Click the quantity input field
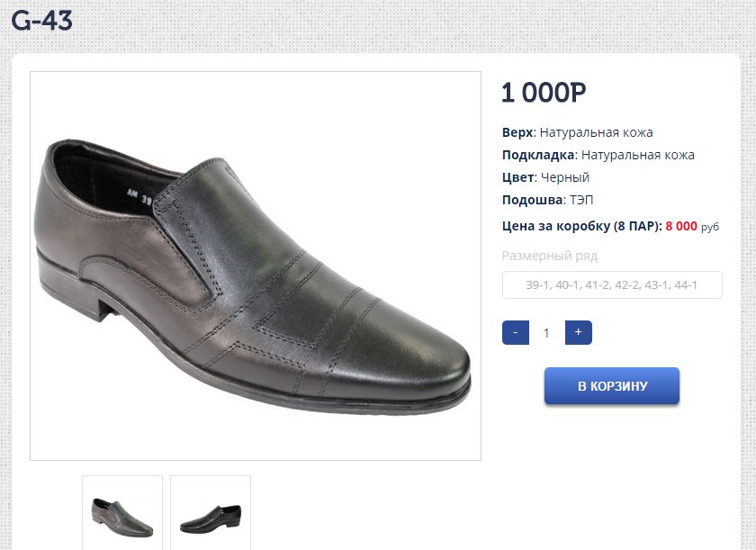Image resolution: width=756 pixels, height=550 pixels. (546, 333)
